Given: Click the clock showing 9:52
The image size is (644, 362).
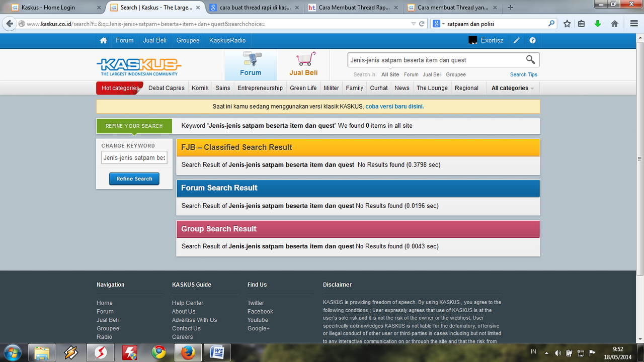Looking at the screenshot, I should [x=618, y=348].
